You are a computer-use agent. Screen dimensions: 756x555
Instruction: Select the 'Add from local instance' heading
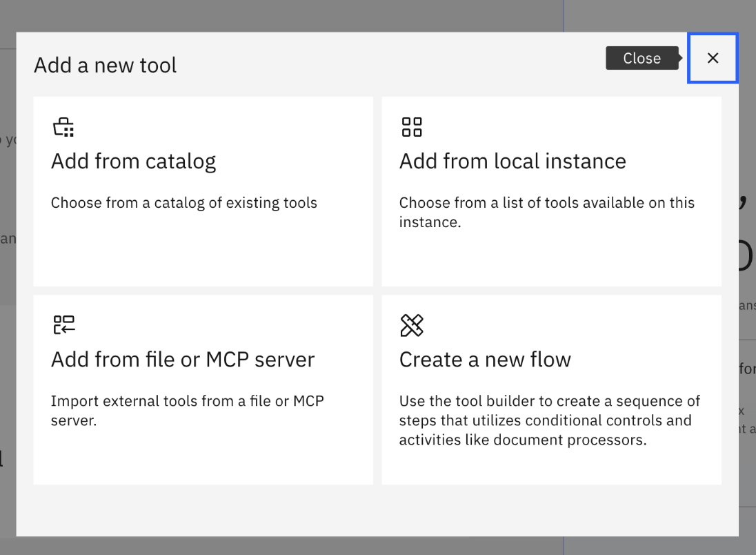click(513, 161)
